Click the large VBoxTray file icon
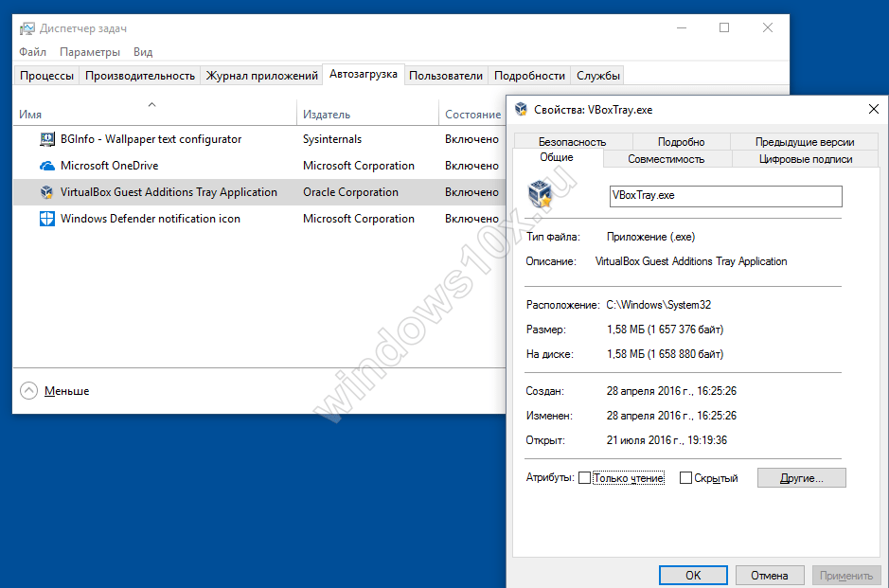The image size is (889, 588). pyautogui.click(x=541, y=195)
